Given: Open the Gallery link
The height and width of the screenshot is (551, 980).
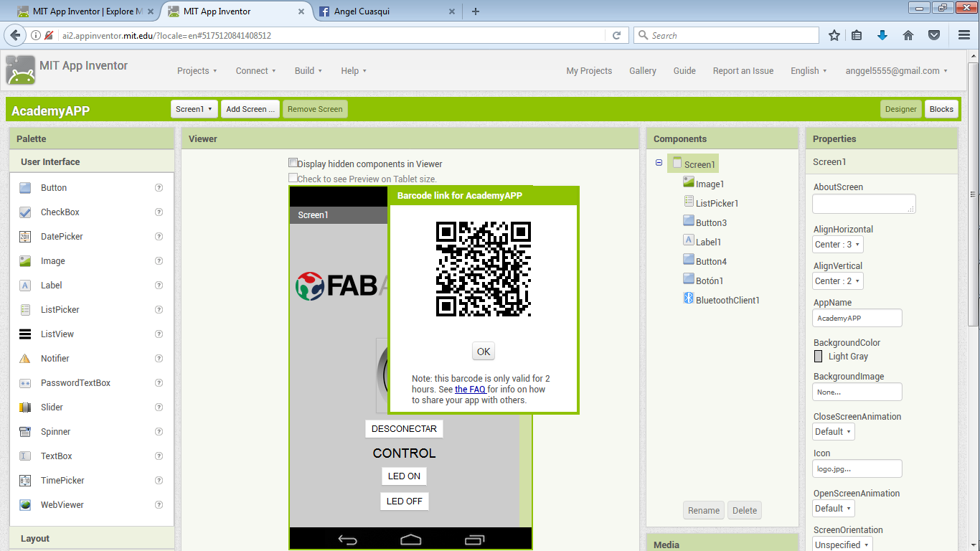Looking at the screenshot, I should pos(643,71).
